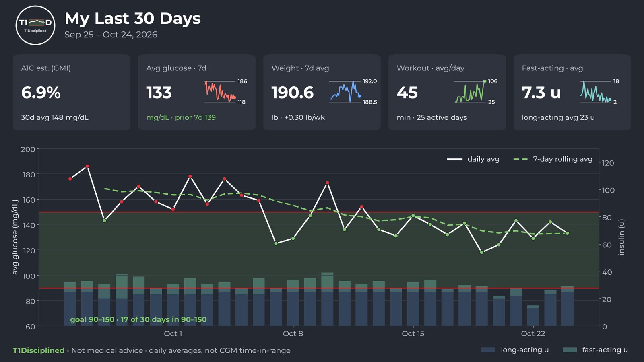Image resolution: width=644 pixels, height=362 pixels.
Task: Open the blue weight sparkline chart
Action: click(345, 92)
